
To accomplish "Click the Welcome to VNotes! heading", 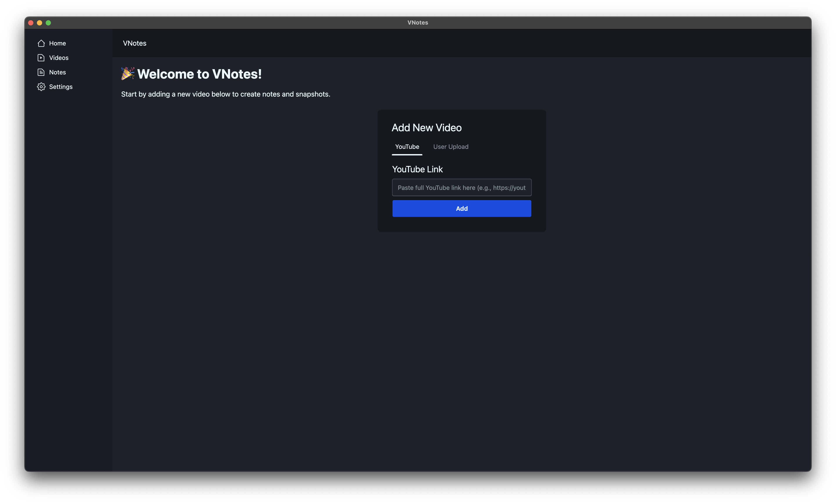I will coord(200,74).
